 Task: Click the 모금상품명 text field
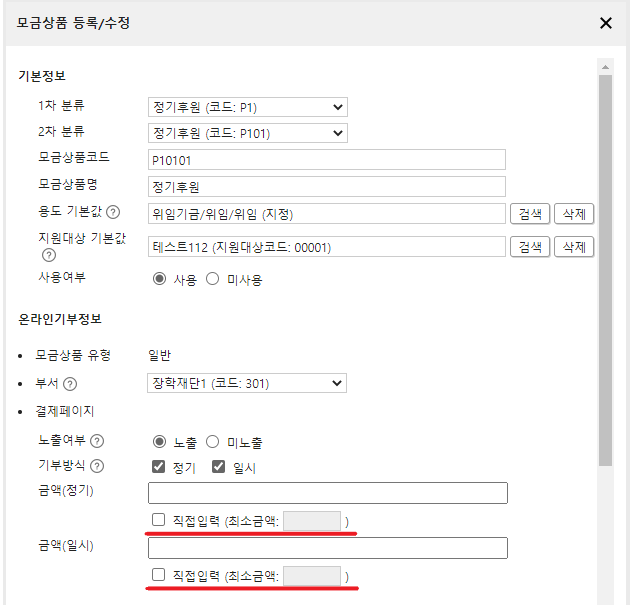327,186
